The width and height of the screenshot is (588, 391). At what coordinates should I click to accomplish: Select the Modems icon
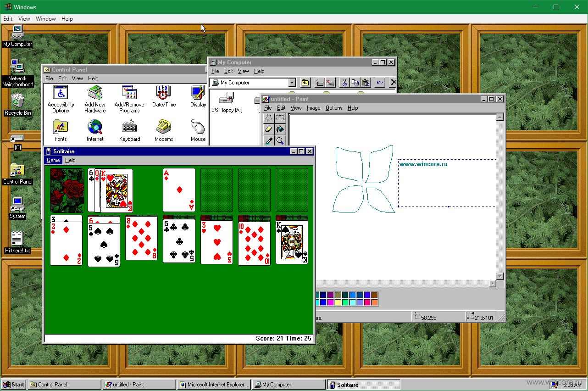tap(164, 131)
